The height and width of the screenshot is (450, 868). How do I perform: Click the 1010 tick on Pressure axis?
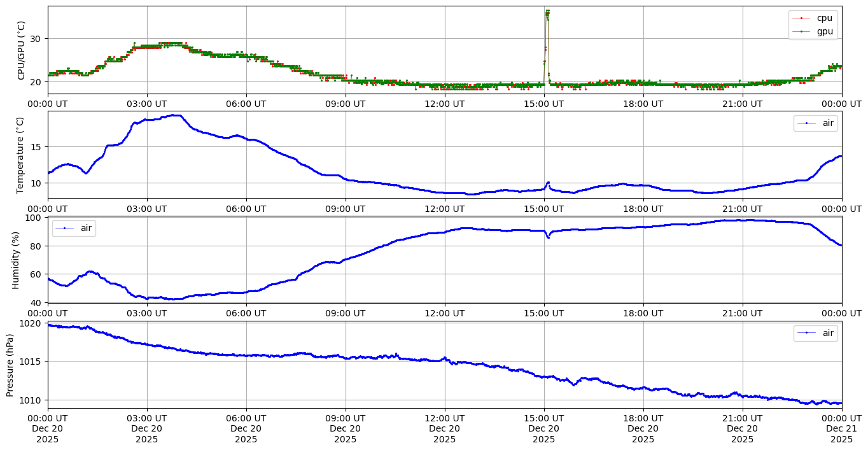point(31,400)
